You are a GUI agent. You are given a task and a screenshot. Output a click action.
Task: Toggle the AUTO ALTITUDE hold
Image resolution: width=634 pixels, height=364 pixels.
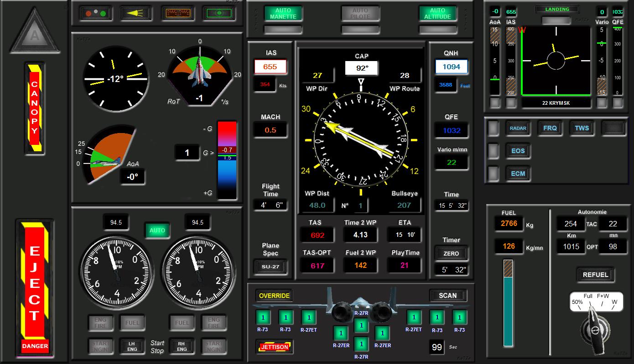pos(437,14)
